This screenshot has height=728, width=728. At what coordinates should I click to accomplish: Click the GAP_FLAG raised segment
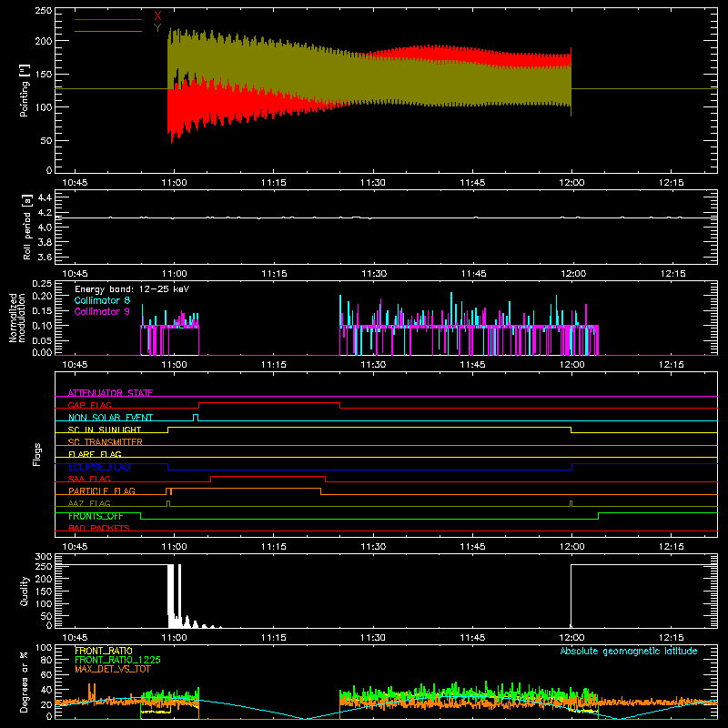(x=269, y=403)
